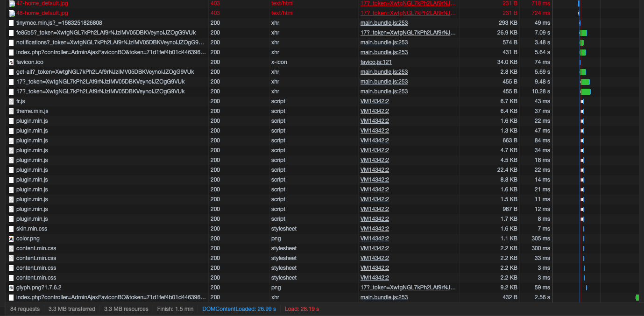Click the green waterfall bar of the 2.56 s request
Viewport: 644px width, 316px height.
click(637, 297)
